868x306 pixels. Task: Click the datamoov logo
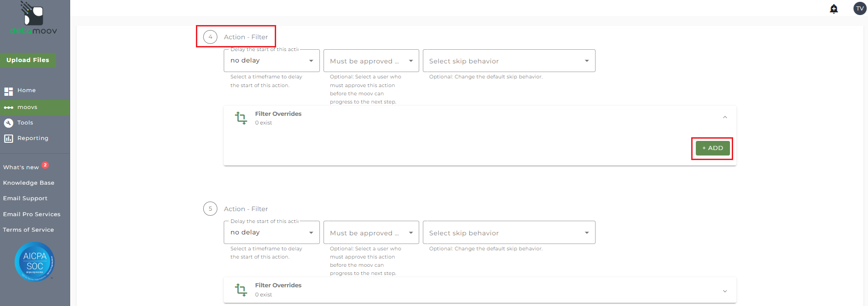(x=34, y=19)
